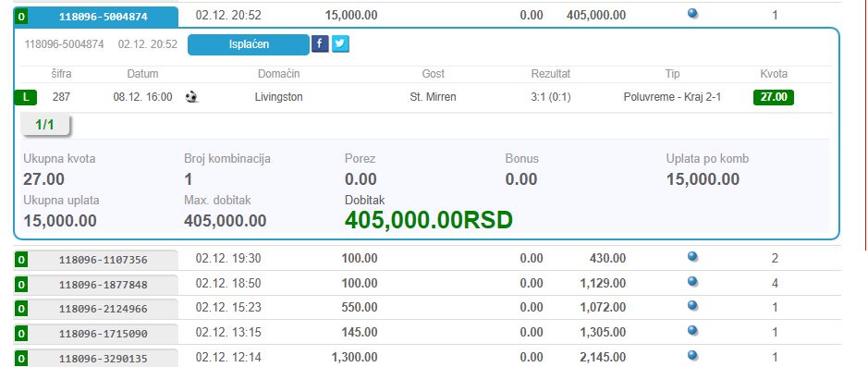Viewport: 868px width, 367px height.
Task: Click blue ball icon in ticket 118096-2124966 row
Action: pyautogui.click(x=692, y=305)
